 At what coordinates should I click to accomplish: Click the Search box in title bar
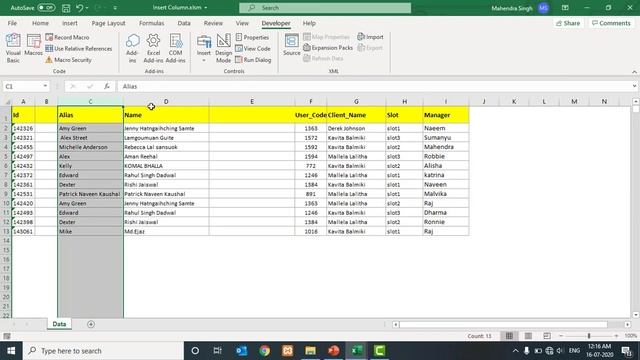click(325, 8)
